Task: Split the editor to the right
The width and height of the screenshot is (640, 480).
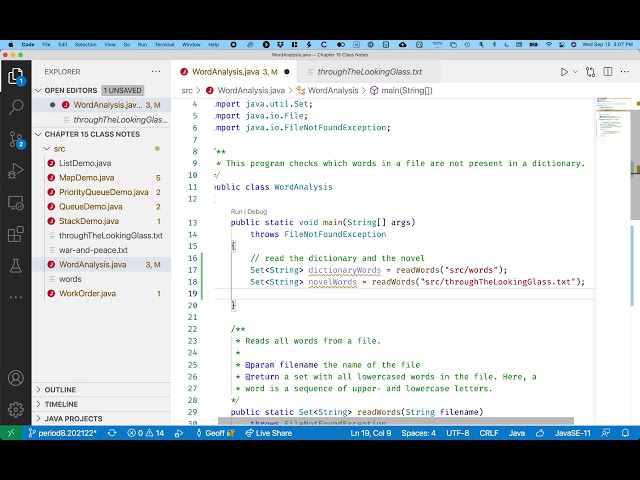Action: (608, 72)
